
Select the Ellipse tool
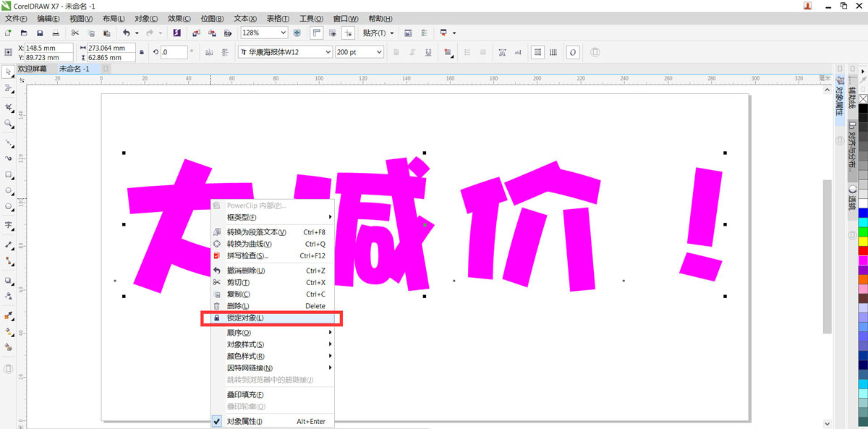tap(9, 192)
